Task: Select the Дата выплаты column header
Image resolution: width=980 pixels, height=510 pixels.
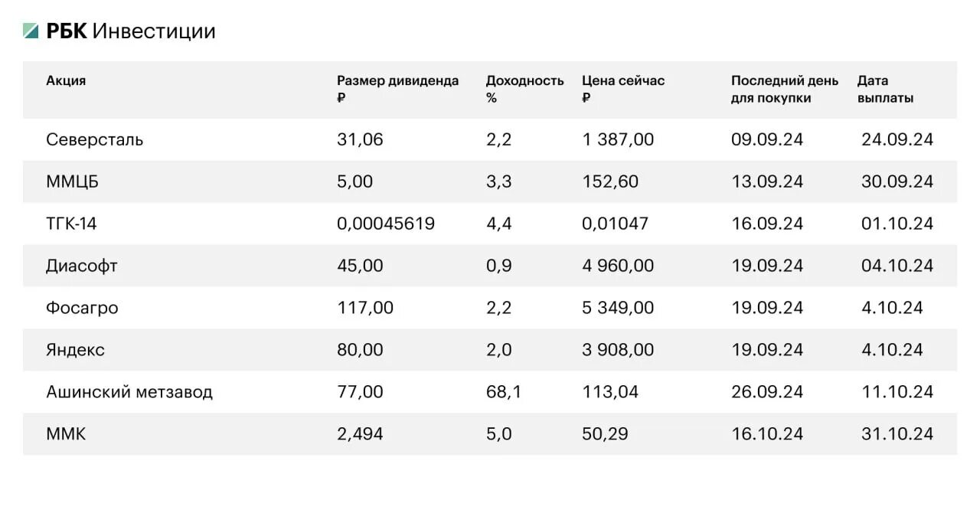Action: pyautogui.click(x=885, y=89)
